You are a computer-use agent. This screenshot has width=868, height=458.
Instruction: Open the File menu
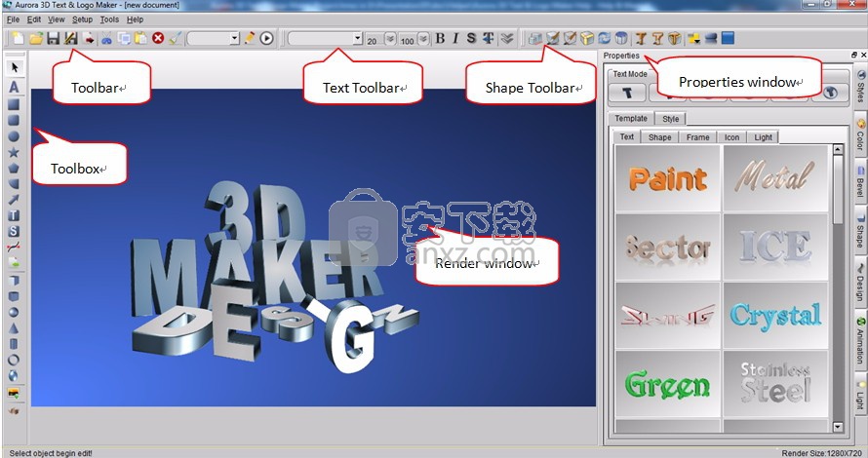[13, 19]
